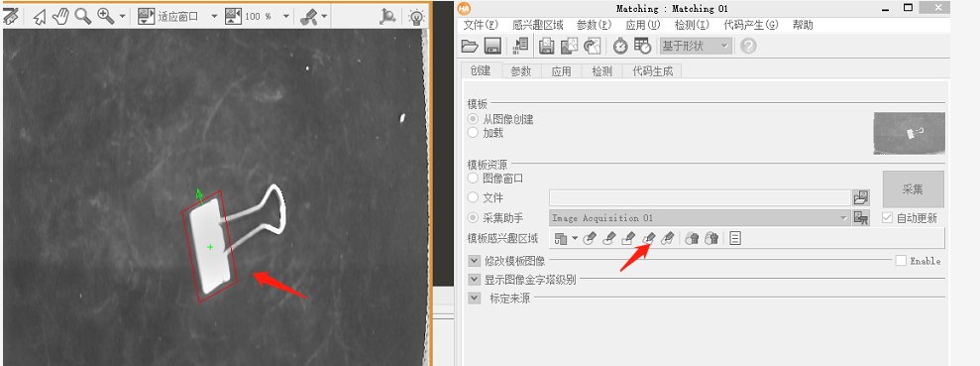Click the save model image icon
Image resolution: width=980 pixels, height=366 pixels.
(547, 46)
